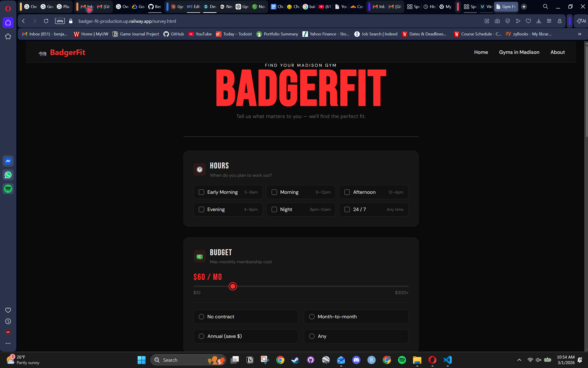This screenshot has width=588, height=368.
Task: Open the Aria AI panel button
Action: click(581, 21)
